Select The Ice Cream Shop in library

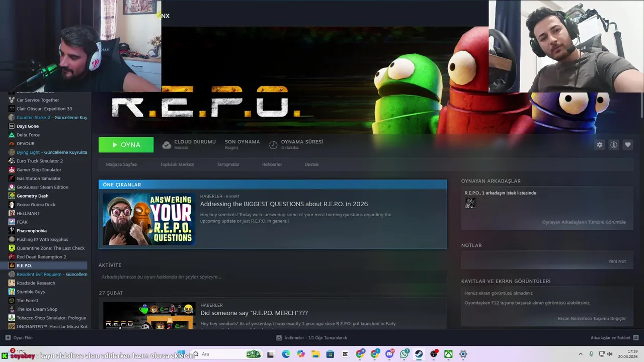[37, 309]
